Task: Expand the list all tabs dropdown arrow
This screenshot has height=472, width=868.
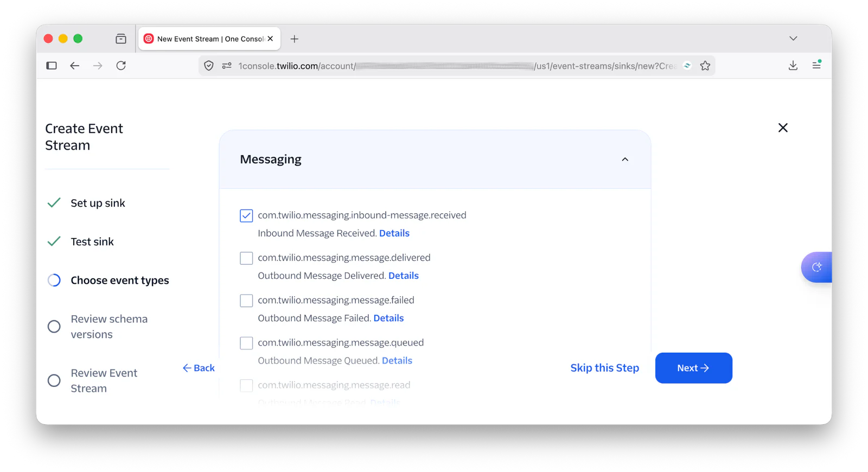Action: 793,39
